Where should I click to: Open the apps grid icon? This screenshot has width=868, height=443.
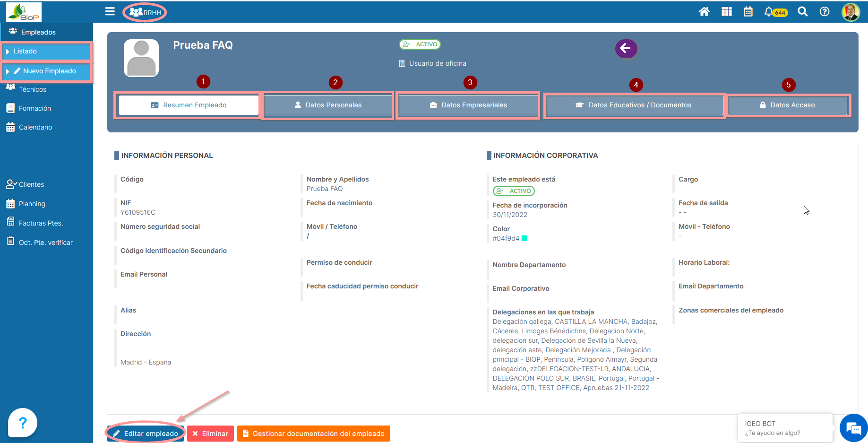(x=727, y=12)
